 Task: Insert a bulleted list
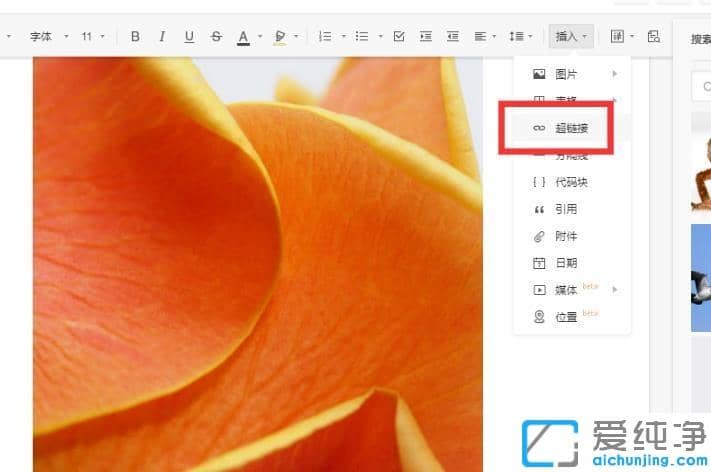(x=362, y=36)
